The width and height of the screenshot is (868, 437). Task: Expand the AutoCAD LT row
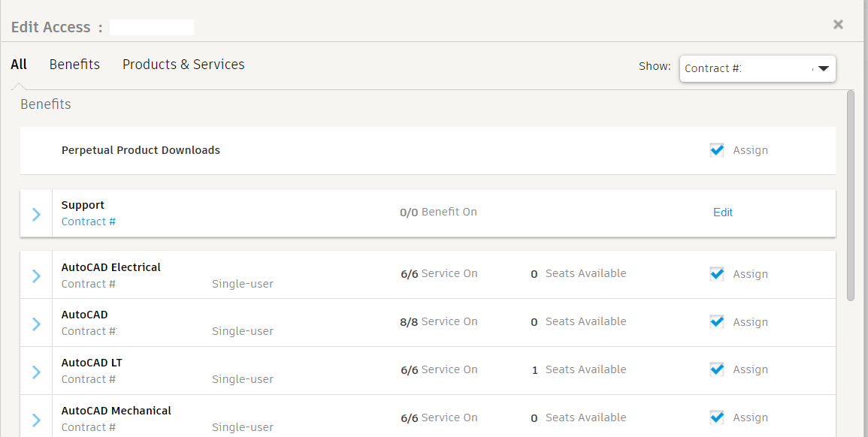tap(36, 372)
